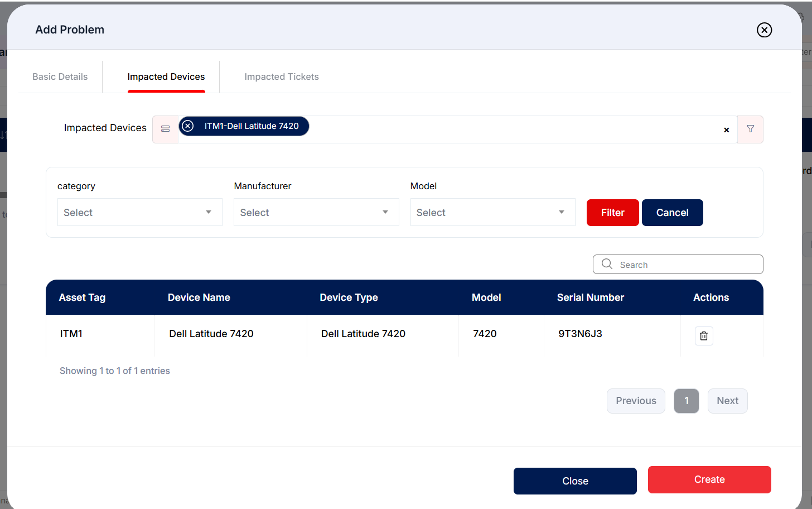Select page 1 in pagination
Image resolution: width=812 pixels, height=509 pixels.
pos(687,401)
